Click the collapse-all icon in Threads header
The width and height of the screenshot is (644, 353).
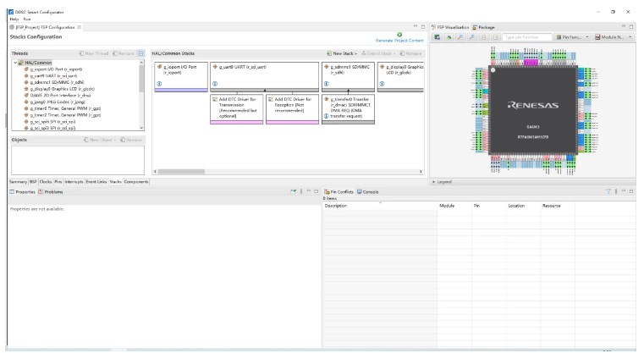pyautogui.click(x=140, y=53)
